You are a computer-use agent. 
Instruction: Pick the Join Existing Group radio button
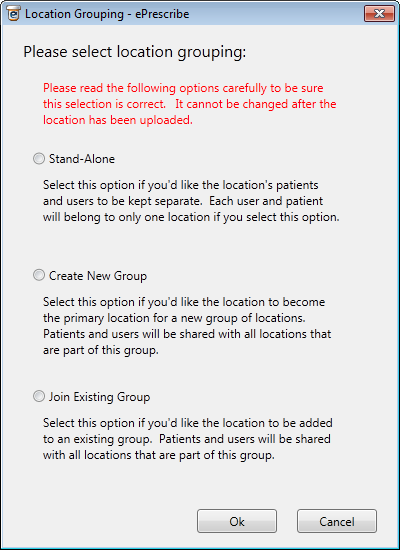[39, 397]
